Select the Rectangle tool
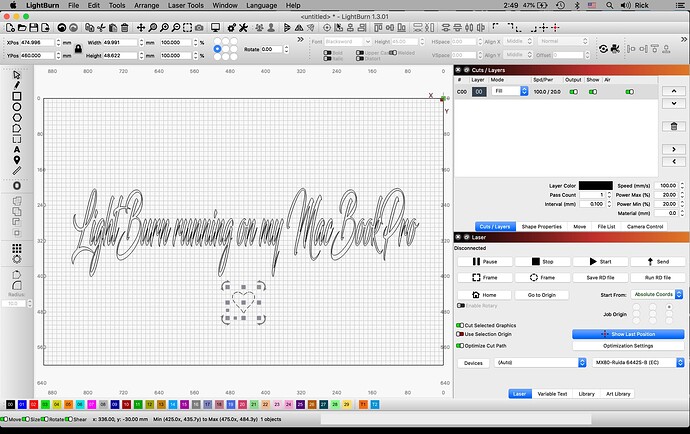 [x=17, y=96]
